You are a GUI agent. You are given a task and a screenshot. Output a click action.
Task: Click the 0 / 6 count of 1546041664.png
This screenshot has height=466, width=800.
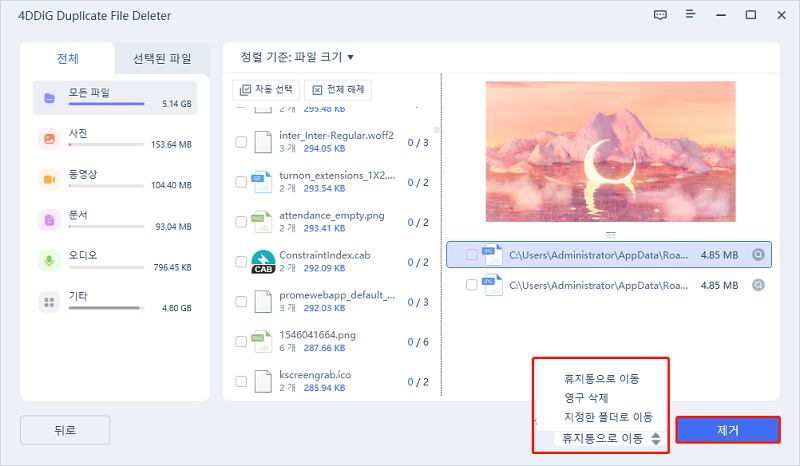418,342
